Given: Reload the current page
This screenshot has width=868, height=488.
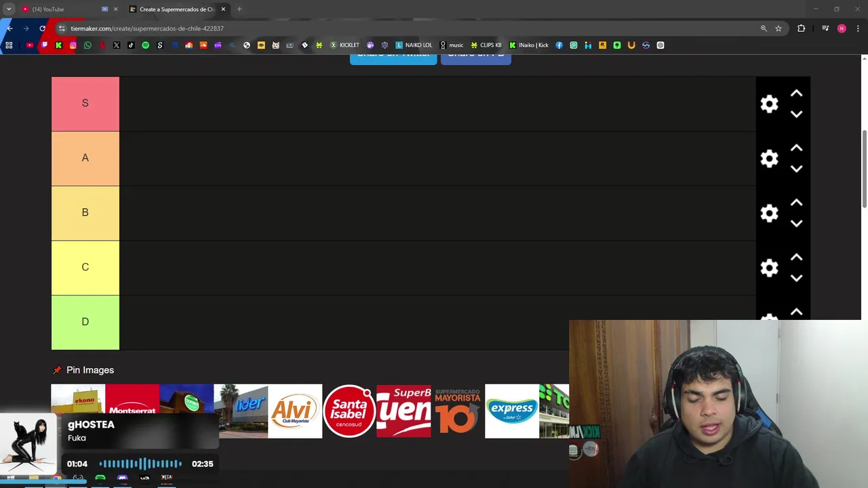Looking at the screenshot, I should tap(42, 28).
